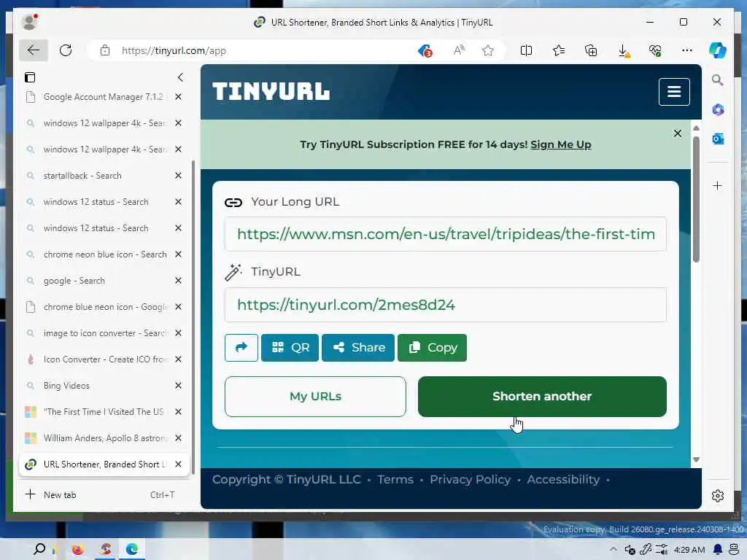The width and height of the screenshot is (747, 560).
Task: Open Windows Search on taskbar
Action: coord(39,549)
